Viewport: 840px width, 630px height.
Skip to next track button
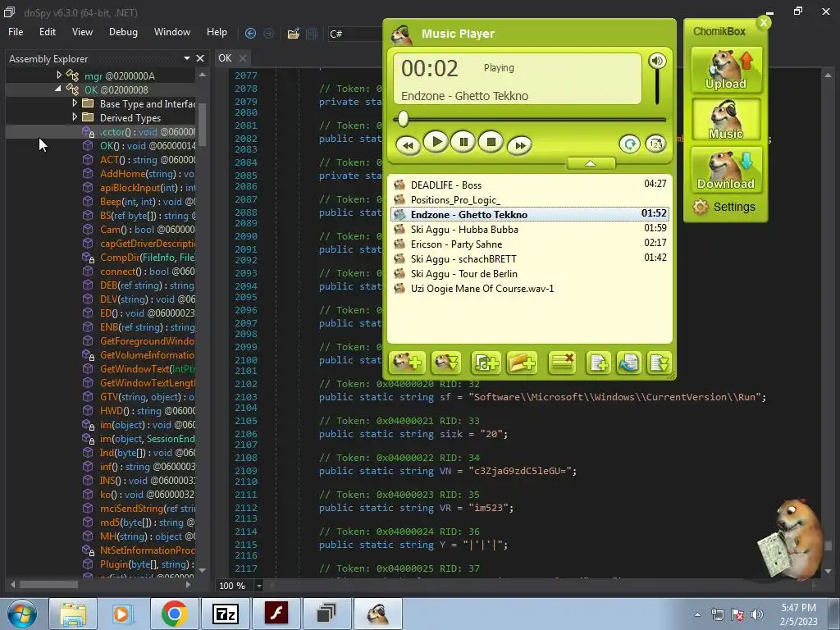click(519, 145)
